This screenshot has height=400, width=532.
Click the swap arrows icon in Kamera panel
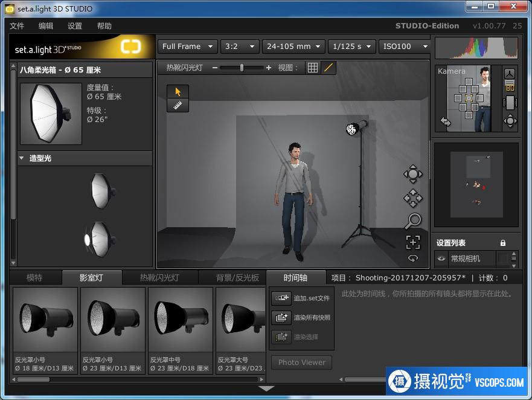pos(446,121)
